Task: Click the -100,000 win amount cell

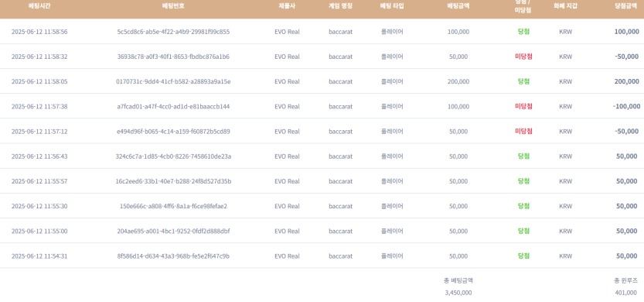Action: [x=626, y=107]
